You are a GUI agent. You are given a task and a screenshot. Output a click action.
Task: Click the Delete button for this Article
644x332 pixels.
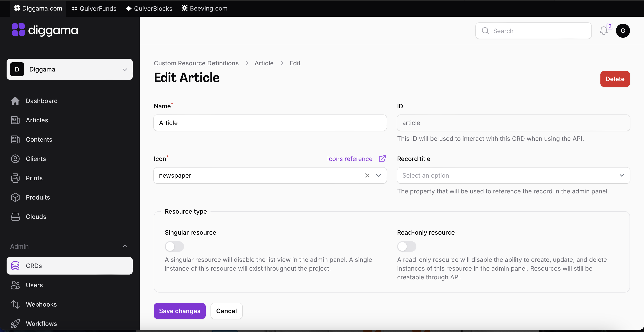(x=615, y=79)
